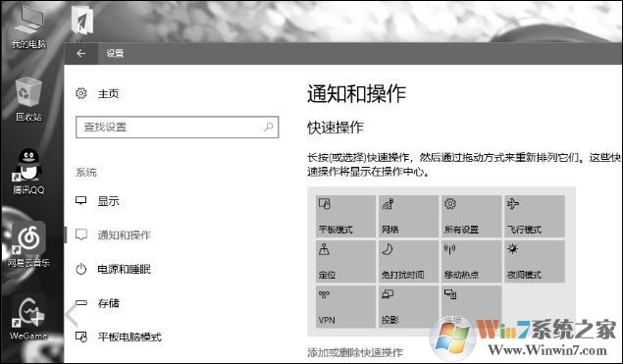
Task: Select the 夜间模式 night light tile
Action: 535,262
